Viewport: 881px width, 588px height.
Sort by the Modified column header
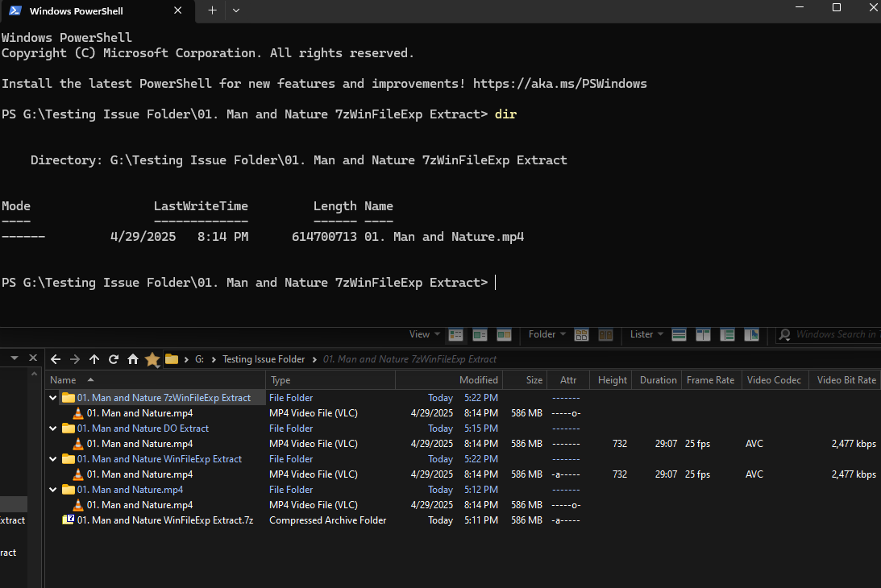[478, 380]
